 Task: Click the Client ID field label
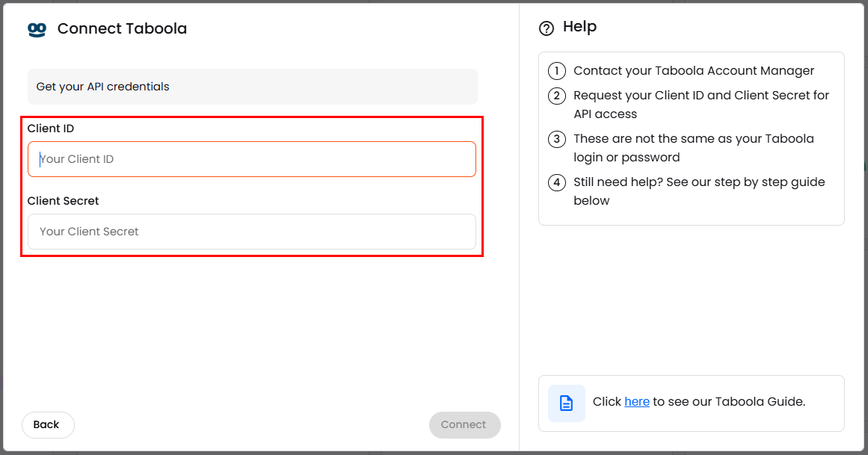51,129
